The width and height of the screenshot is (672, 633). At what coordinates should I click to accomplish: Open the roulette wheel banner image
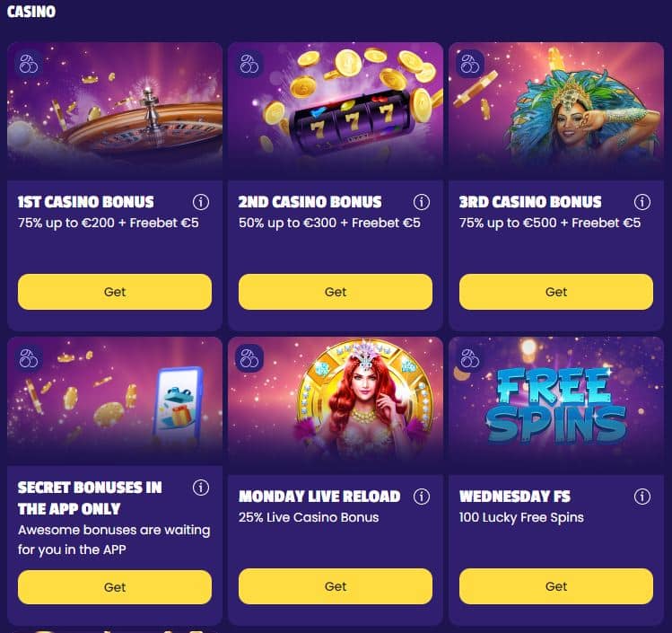[x=115, y=110]
